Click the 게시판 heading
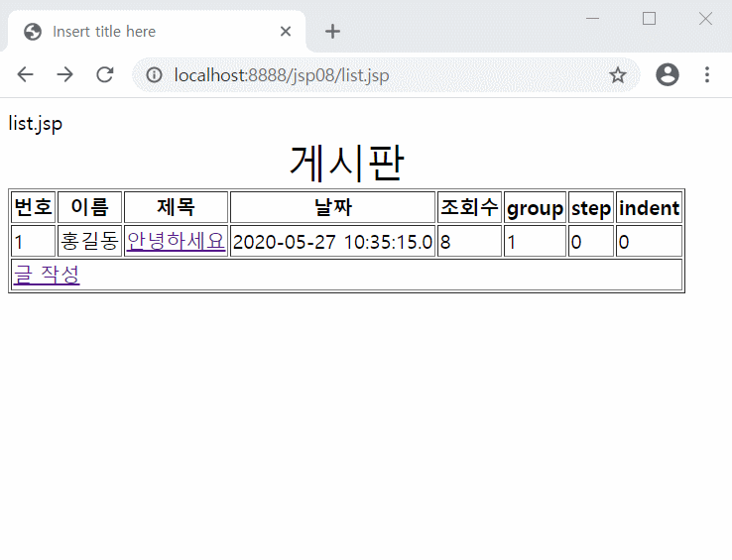Viewport: 732px width, 560px height. (x=346, y=163)
